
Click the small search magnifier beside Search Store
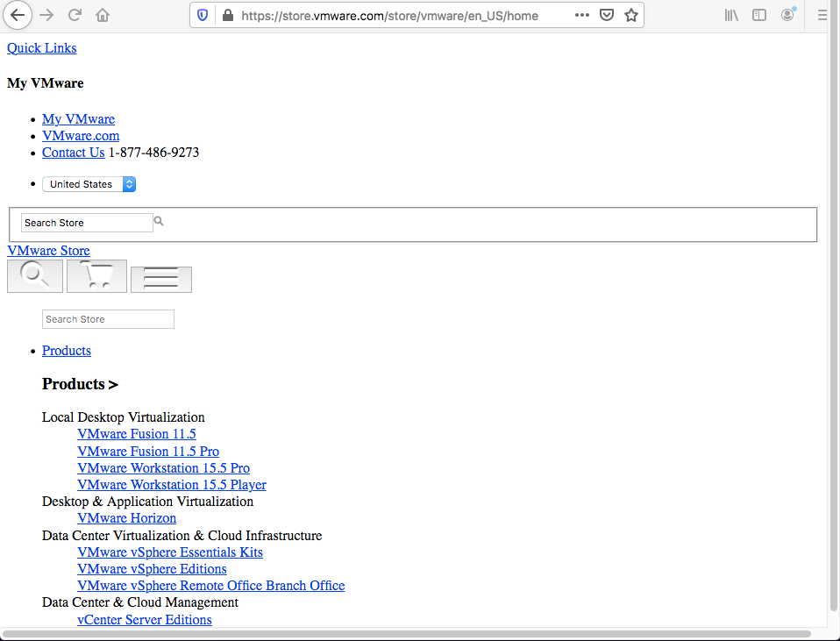tap(159, 221)
